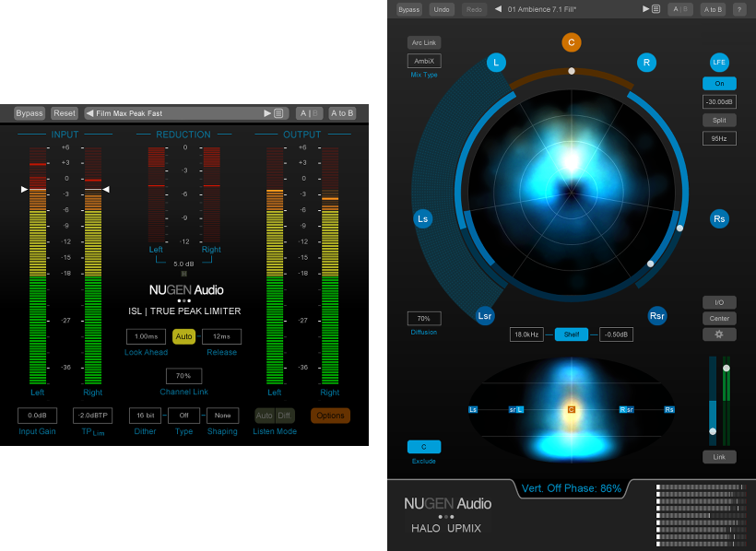
Task: Click the Diffusion 70% field
Action: point(424,319)
